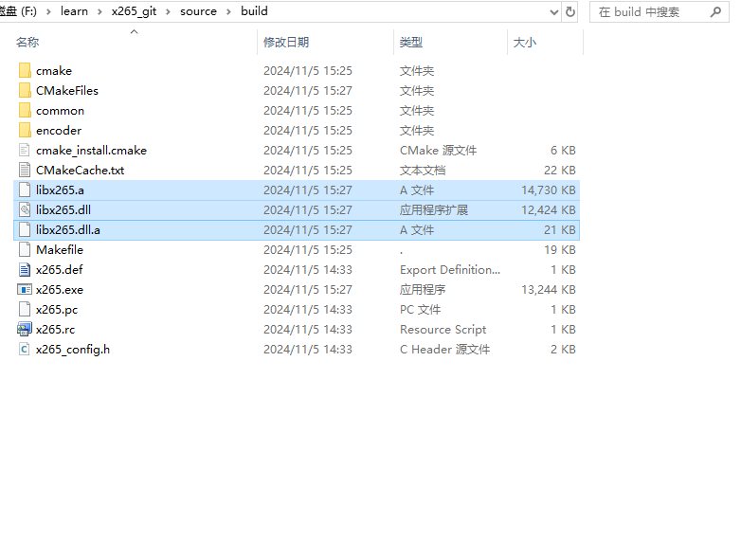The width and height of the screenshot is (741, 560).
Task: Select the file name CMakeCache.txt
Action: coord(80,171)
